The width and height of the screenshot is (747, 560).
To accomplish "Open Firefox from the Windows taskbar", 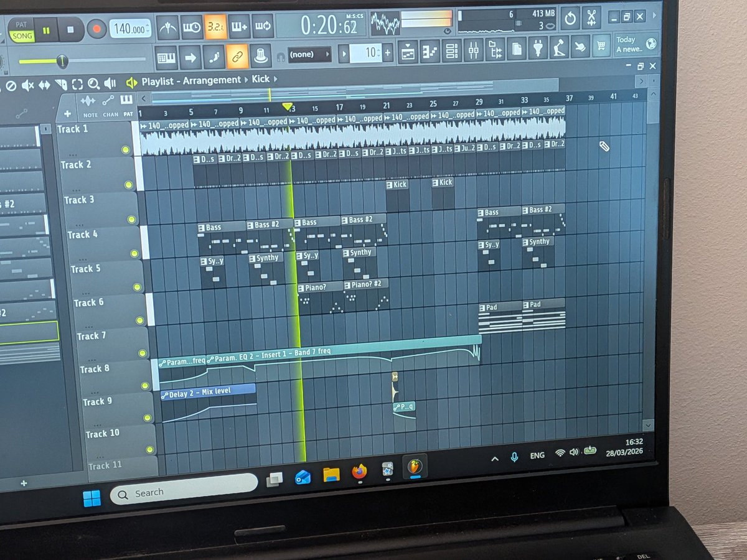I will [x=359, y=472].
